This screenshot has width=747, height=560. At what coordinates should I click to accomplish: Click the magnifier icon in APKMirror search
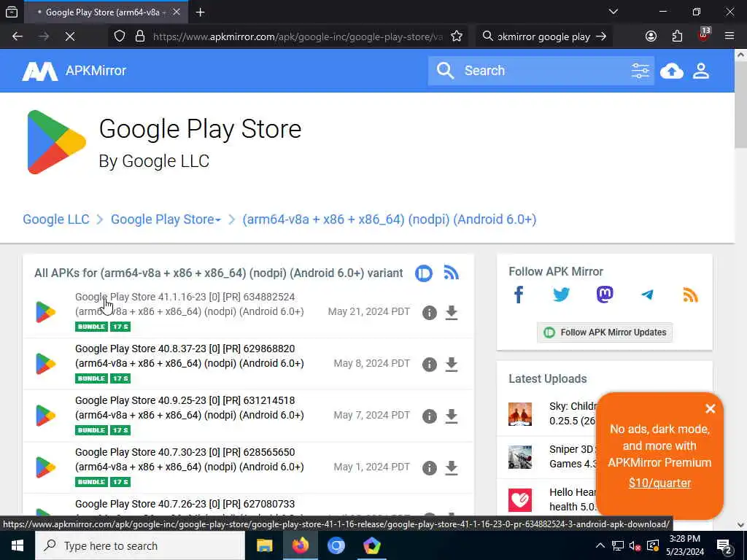[445, 71]
